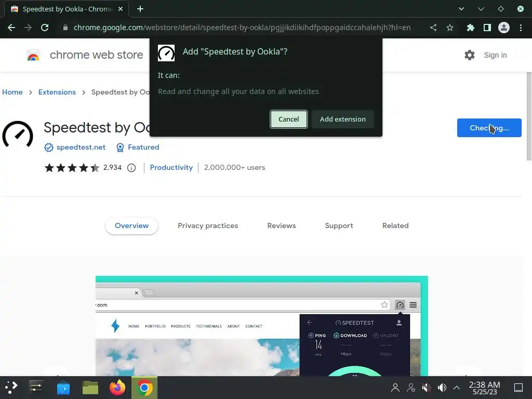Open the application launcher in taskbar

click(11, 388)
